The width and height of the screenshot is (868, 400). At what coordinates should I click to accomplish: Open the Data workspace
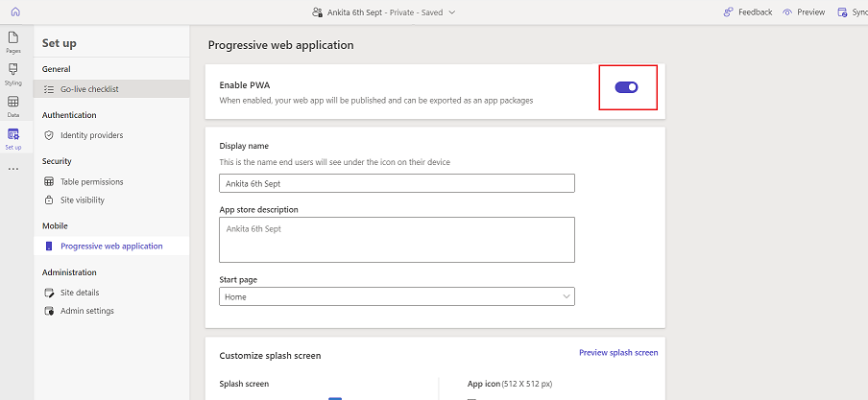point(13,106)
